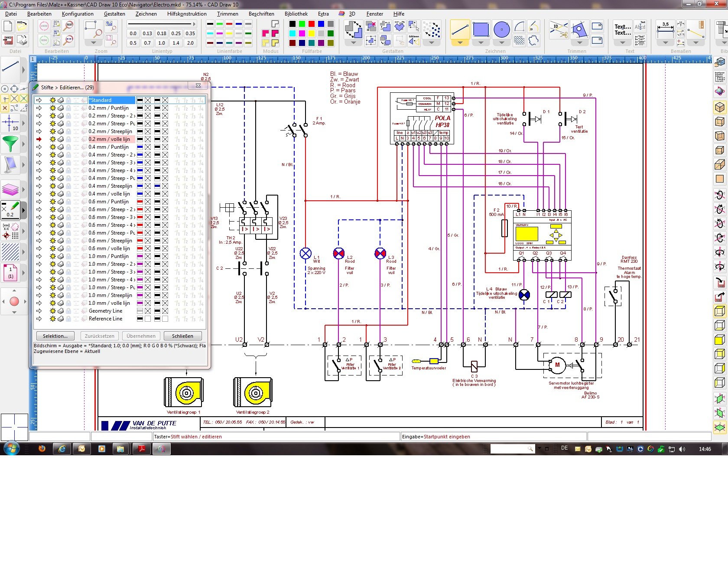728x568 pixels.
Task: Select the freeform cloud curve tool
Action: point(533,41)
